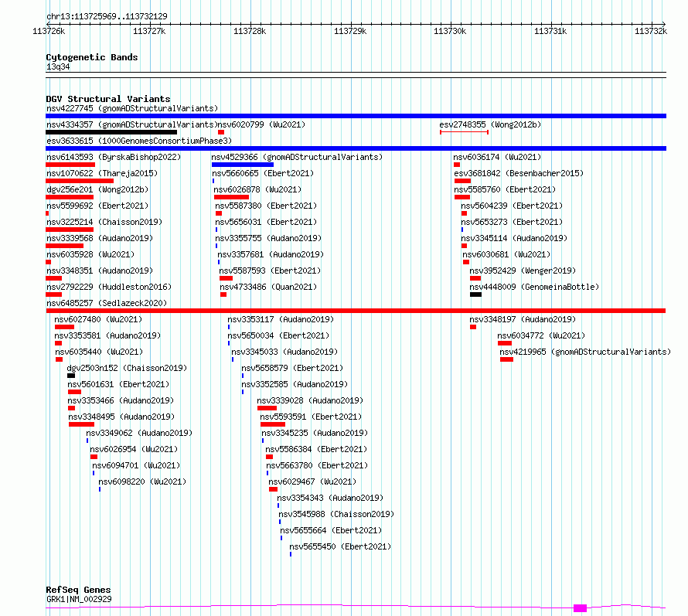
Task: Click the nsv4227745 gnomADStructuralVariants label
Action: tap(132, 108)
